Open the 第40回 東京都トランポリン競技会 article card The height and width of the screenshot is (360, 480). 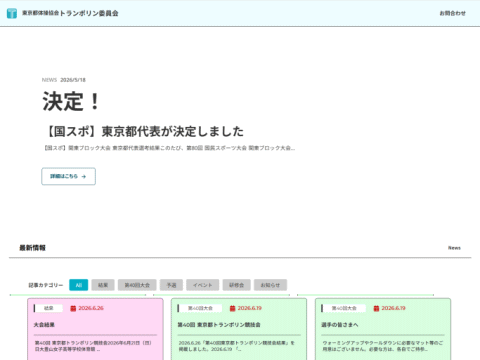tap(239, 329)
